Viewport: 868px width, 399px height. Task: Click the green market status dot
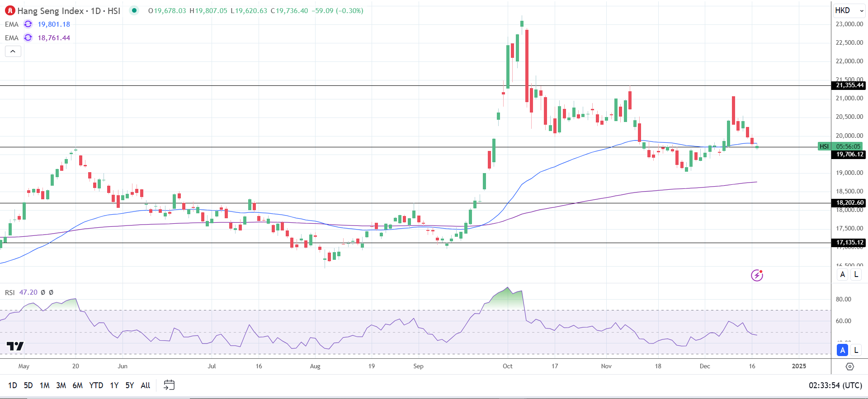tap(134, 10)
